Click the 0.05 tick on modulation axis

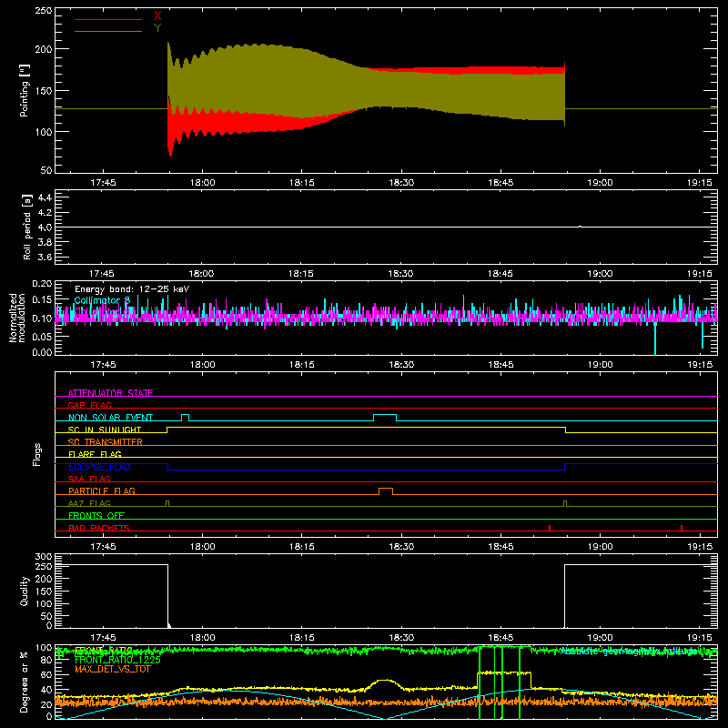(42, 336)
